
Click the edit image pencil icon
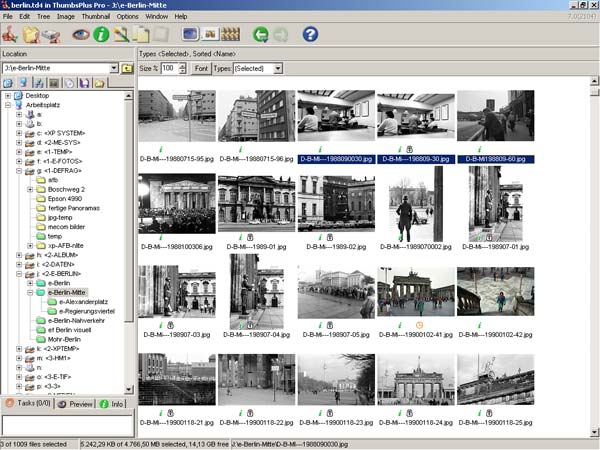tap(122, 34)
